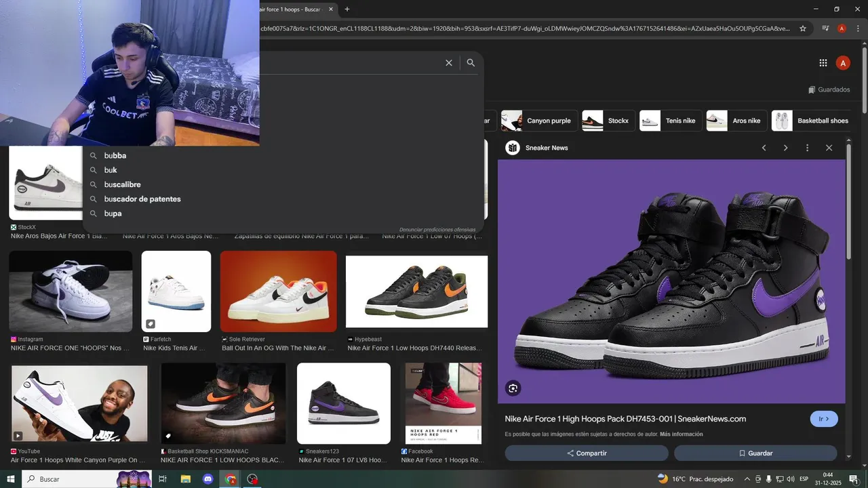
Task: Select the 'Basketball shoes' filter chip
Action: (x=812, y=121)
